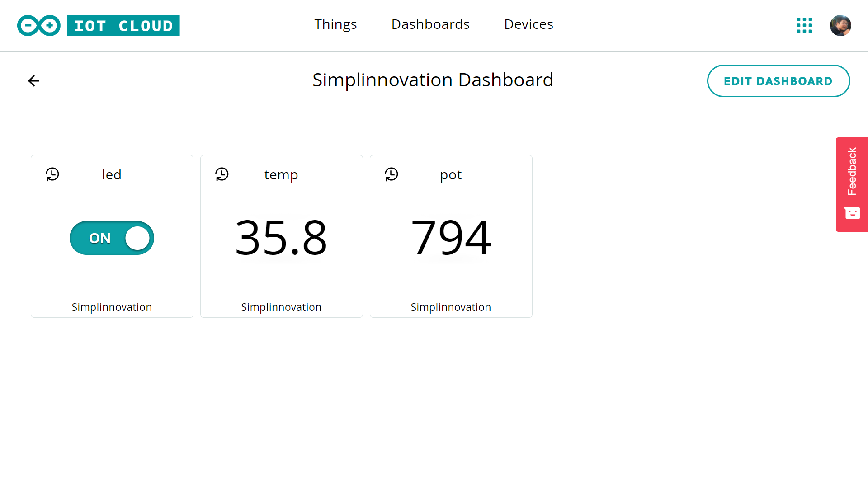
Task: Click the temp widget value 35.8
Action: click(281, 237)
